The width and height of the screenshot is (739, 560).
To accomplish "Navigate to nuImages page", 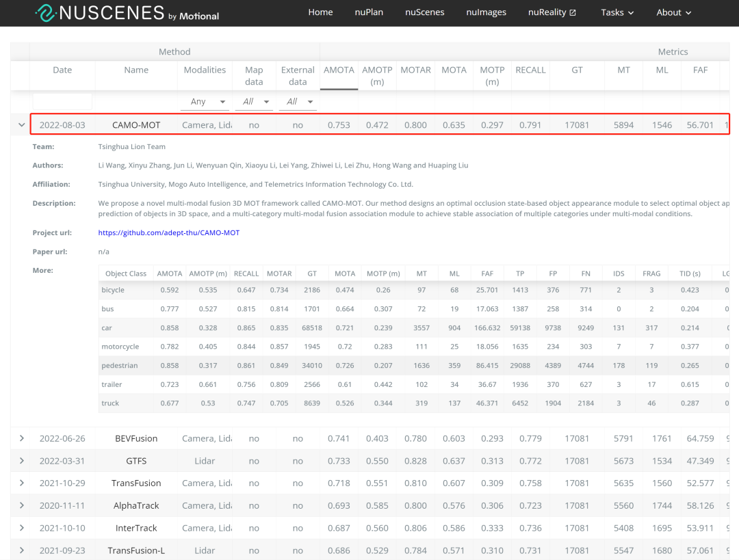I will [x=486, y=12].
